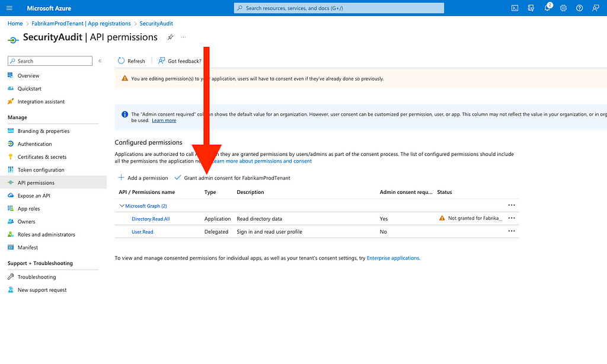Click the 'Not granted for Fabrika...' status text

[475, 218]
